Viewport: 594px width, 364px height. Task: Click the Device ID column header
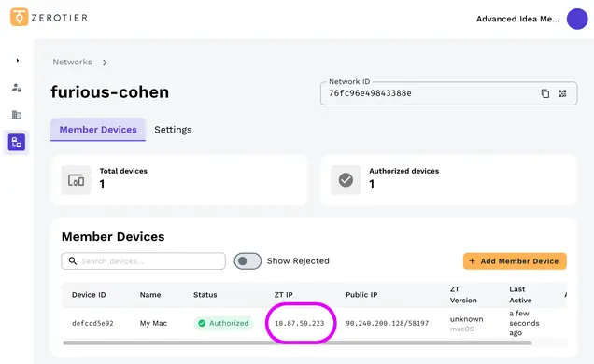[89, 295]
